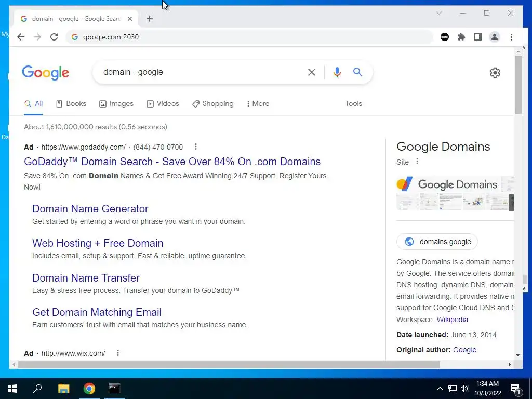Switch to the Images tab

pos(116,103)
